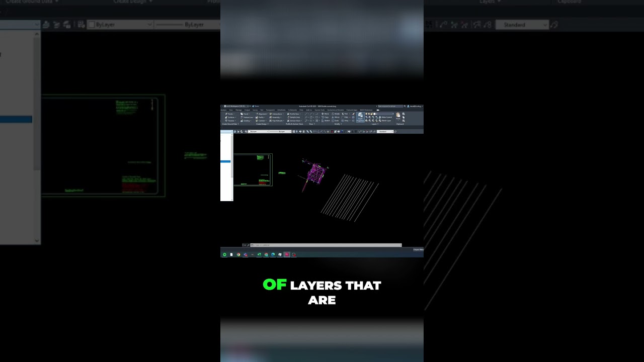Open the Alignment tool in the ribbon

pyautogui.click(x=262, y=114)
